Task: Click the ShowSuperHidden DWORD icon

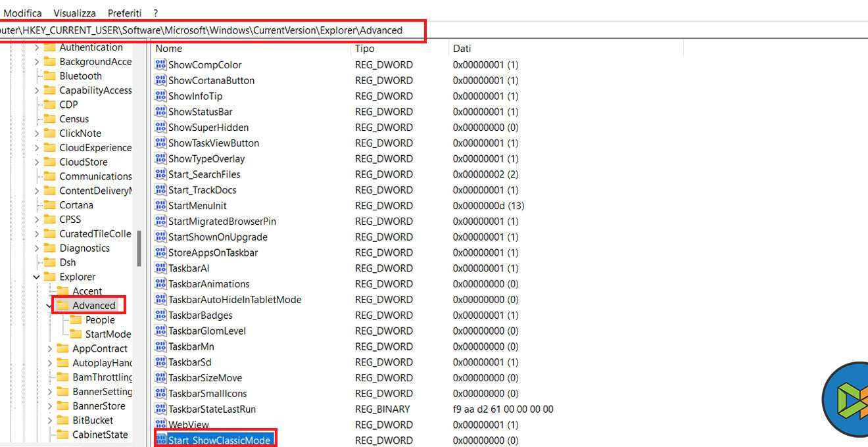Action: [x=160, y=128]
